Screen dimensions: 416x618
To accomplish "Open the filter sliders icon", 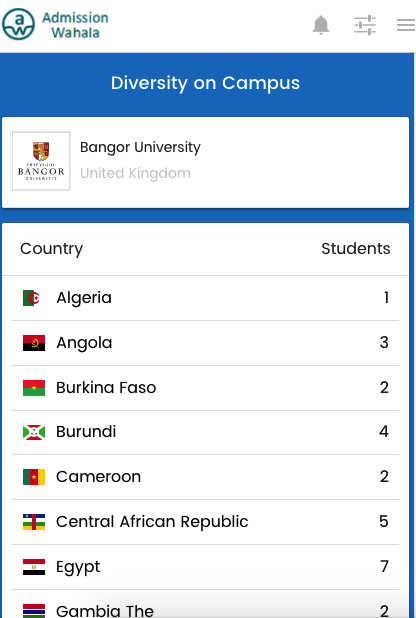I will click(x=365, y=25).
